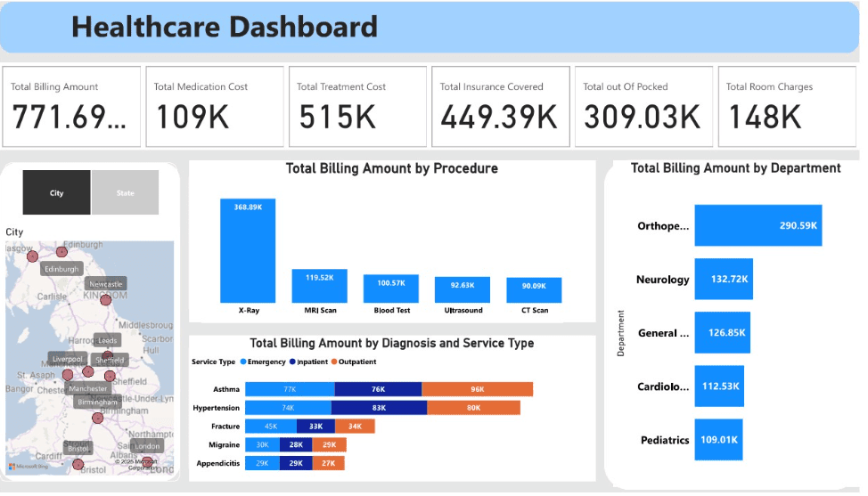Select the Pediatrics 109.01K bar
868x496 pixels.
[x=718, y=440]
